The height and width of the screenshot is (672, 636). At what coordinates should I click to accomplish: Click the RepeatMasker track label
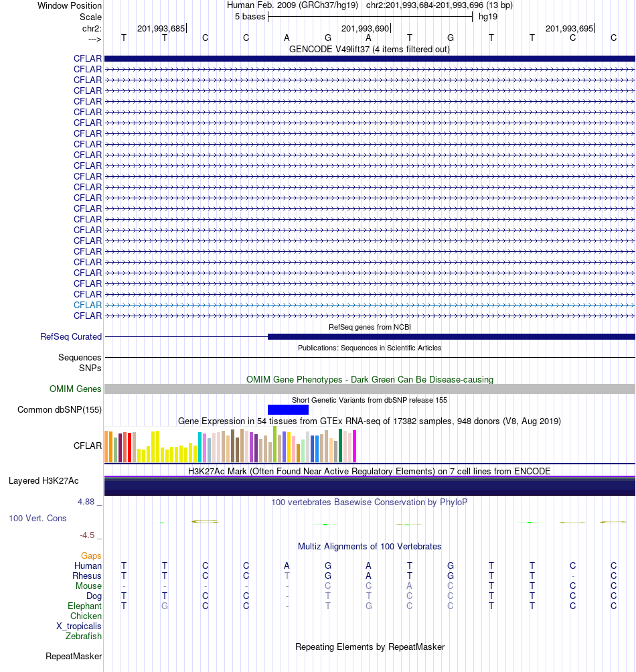click(x=74, y=656)
